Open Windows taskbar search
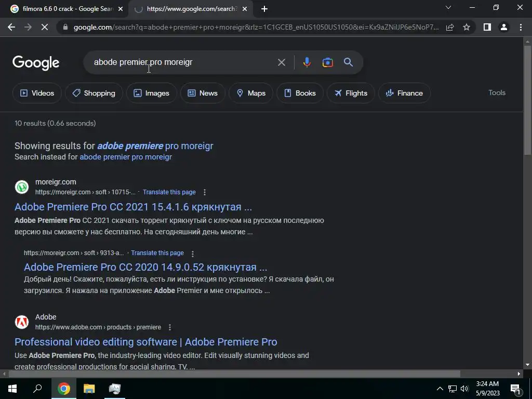The height and width of the screenshot is (399, 532). click(x=37, y=389)
